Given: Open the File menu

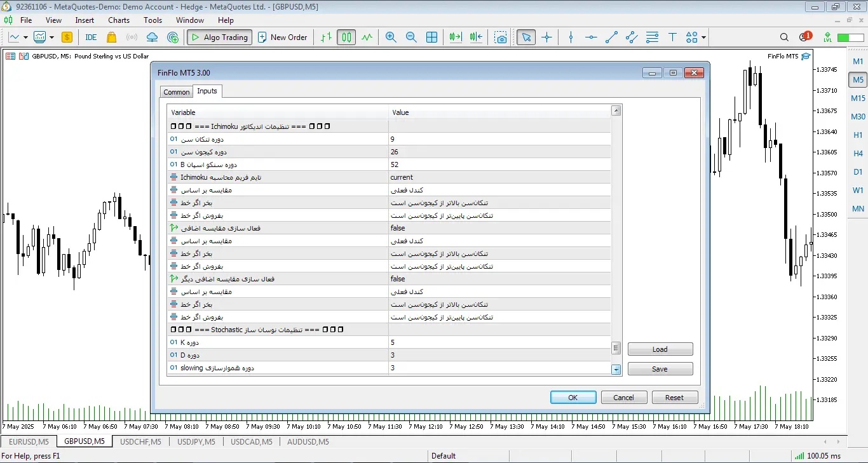Looking at the screenshot, I should (x=26, y=20).
